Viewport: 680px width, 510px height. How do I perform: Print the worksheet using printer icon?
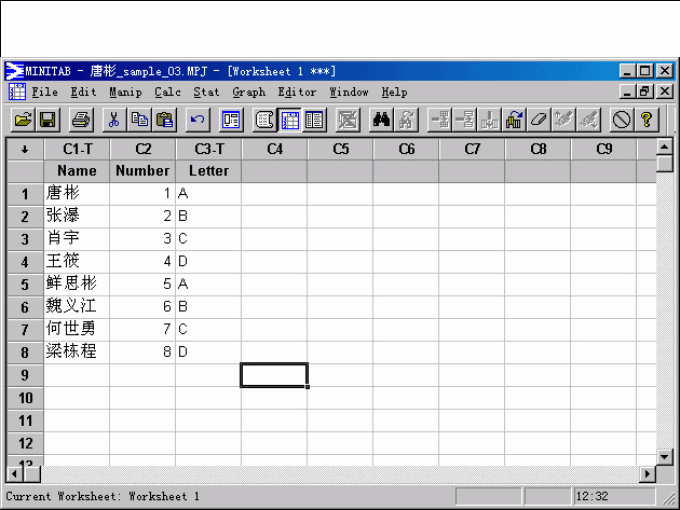(x=81, y=120)
